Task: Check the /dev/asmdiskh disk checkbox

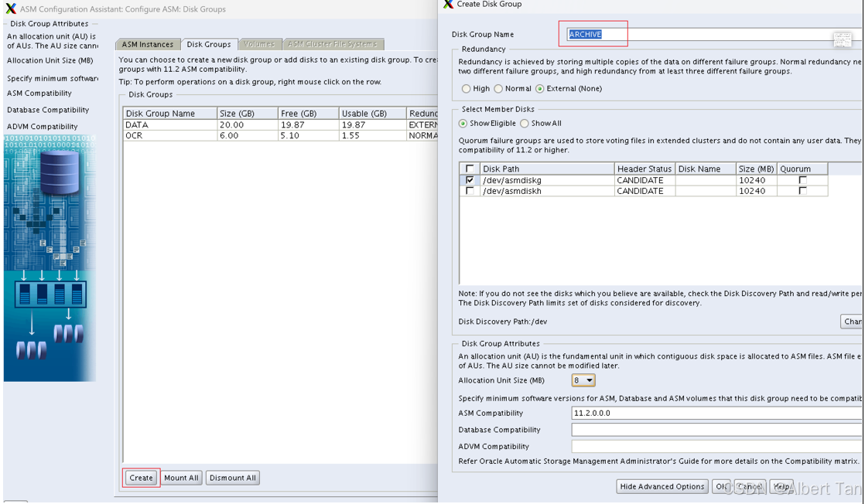Action: point(470,191)
